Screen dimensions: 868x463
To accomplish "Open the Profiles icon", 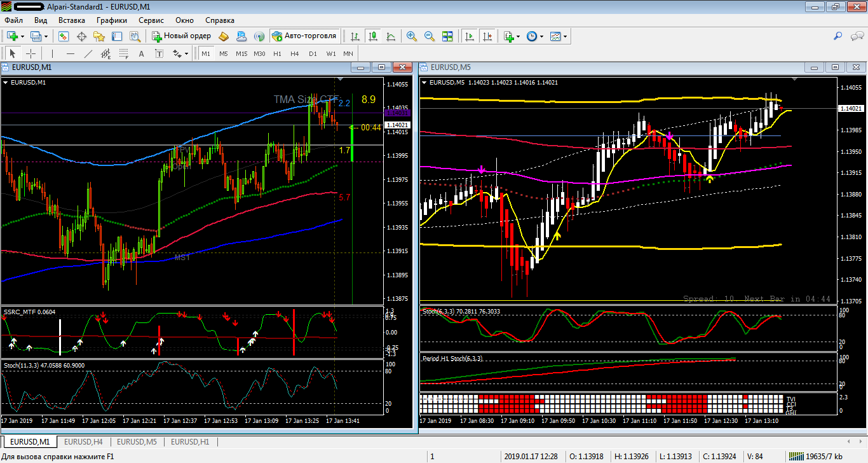I will click(37, 36).
